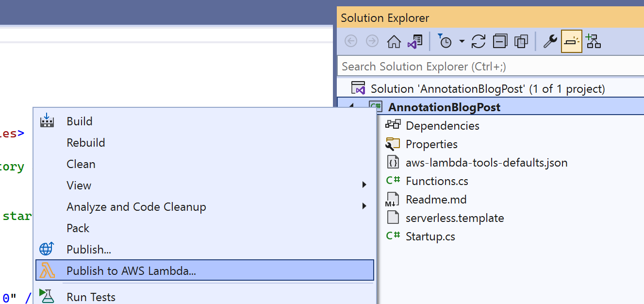Click the solution icon beside Solution 'AnnotationBlogPost'
This screenshot has width=644, height=304.
pyautogui.click(x=358, y=88)
